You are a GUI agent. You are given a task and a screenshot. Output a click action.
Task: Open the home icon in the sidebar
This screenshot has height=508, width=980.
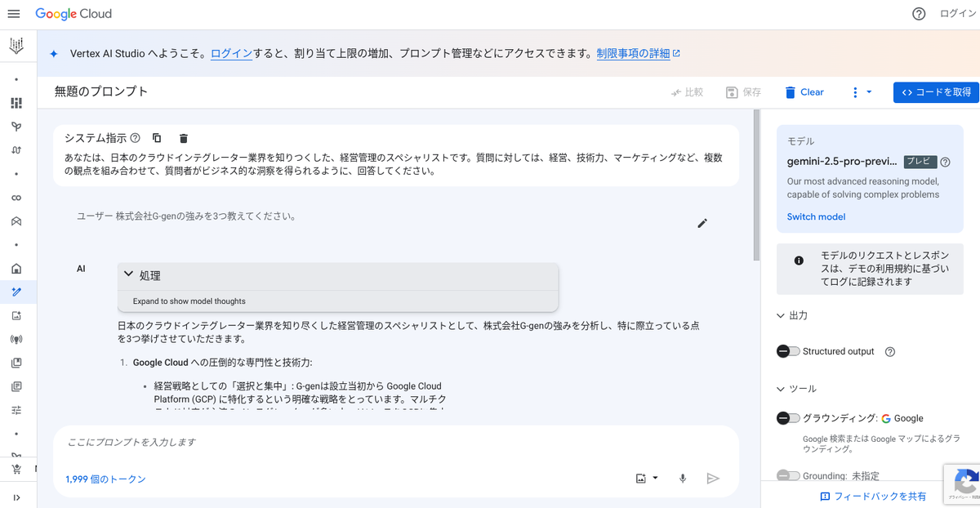[x=16, y=269]
